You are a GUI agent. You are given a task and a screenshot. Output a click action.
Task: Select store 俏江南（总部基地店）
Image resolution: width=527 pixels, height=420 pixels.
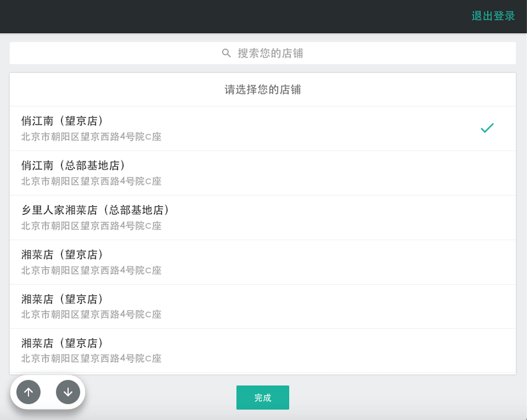point(263,173)
